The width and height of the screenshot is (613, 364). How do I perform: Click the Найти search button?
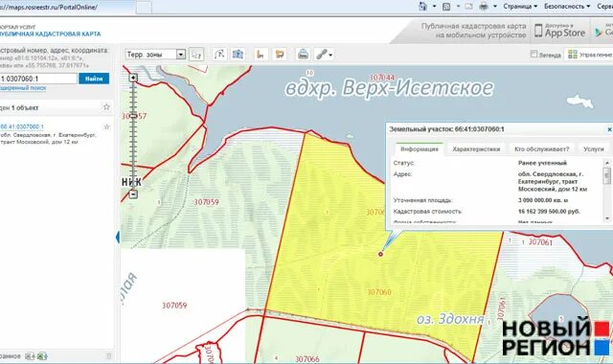(94, 79)
